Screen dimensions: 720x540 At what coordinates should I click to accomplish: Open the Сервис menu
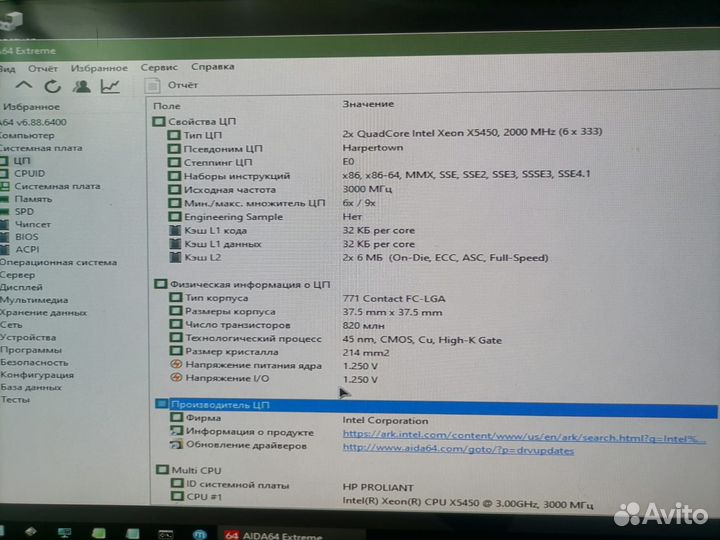159,67
